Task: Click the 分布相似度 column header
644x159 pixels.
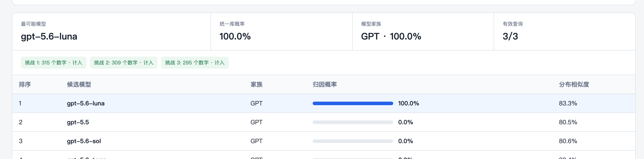Action: [574, 85]
